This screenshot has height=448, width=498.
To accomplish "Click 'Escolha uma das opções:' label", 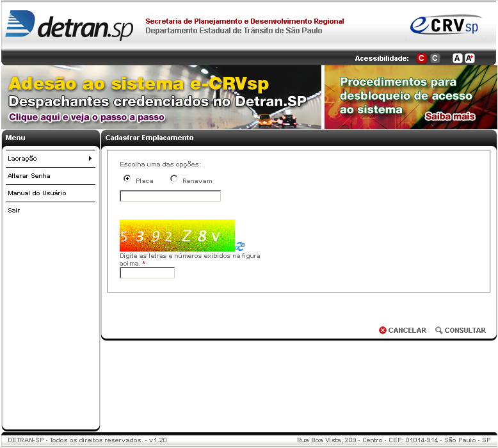I will [160, 164].
